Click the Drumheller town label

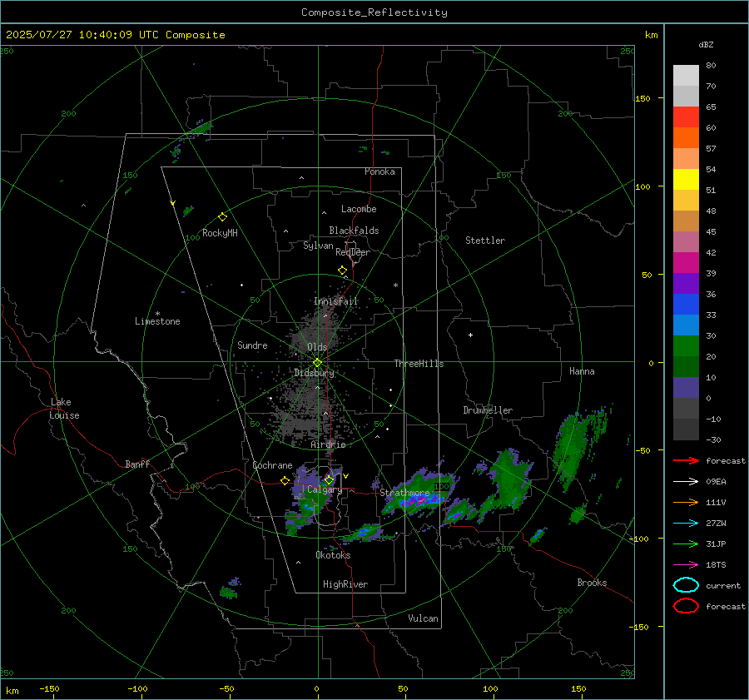tap(488, 410)
